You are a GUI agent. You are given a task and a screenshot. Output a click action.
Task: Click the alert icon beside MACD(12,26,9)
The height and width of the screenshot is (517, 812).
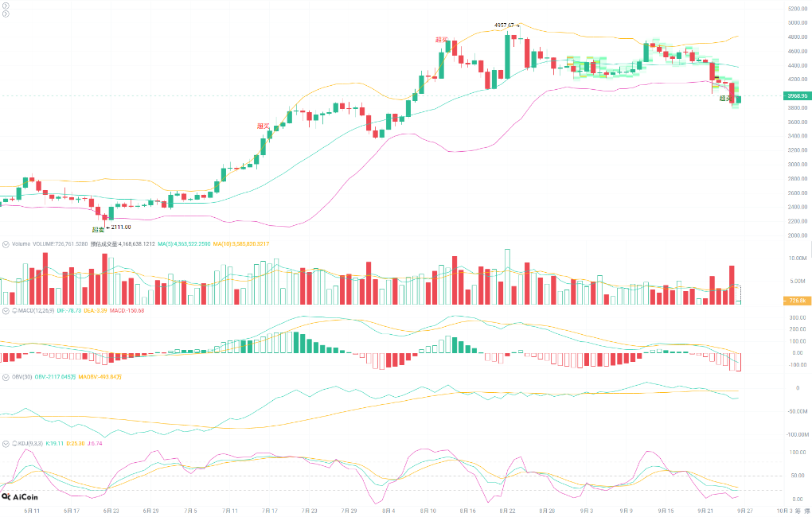click(14, 311)
